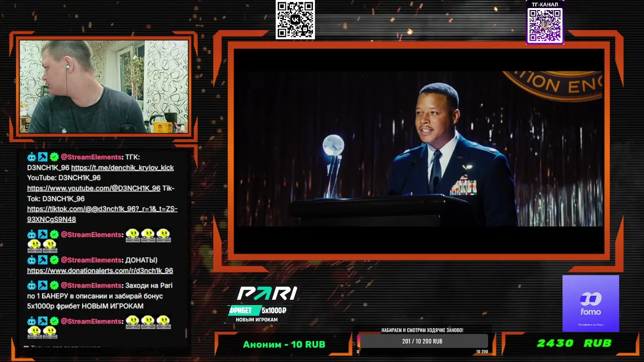This screenshot has width=644, height=362.
Task: Click the green verified badge beside the ТГК message
Action: click(54, 157)
